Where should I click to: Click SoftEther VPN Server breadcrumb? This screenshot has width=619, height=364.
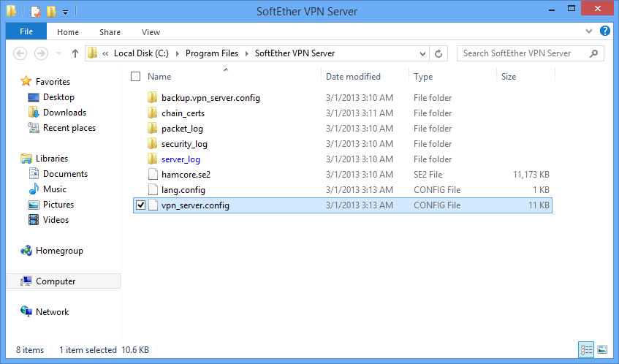tap(295, 53)
